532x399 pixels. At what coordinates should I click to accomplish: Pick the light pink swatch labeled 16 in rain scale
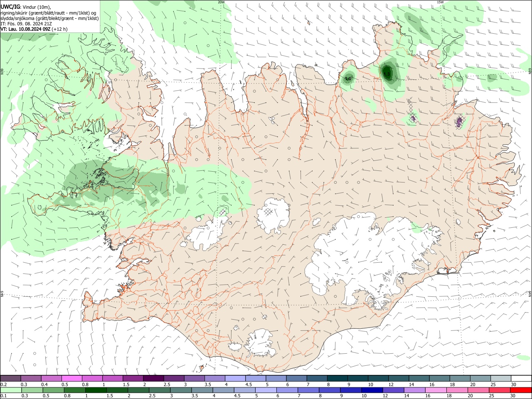[435, 390]
